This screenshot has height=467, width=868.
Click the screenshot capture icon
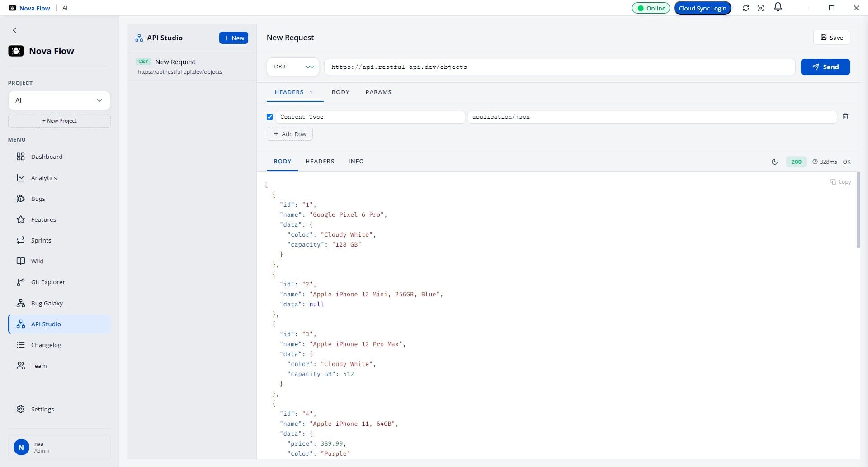click(761, 8)
